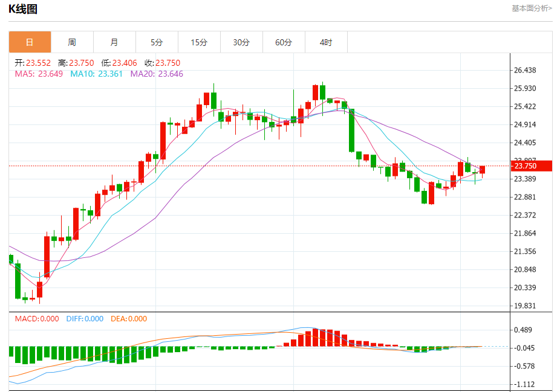Open the 5分 interval tab
The width and height of the screenshot is (560, 392).
tap(157, 42)
